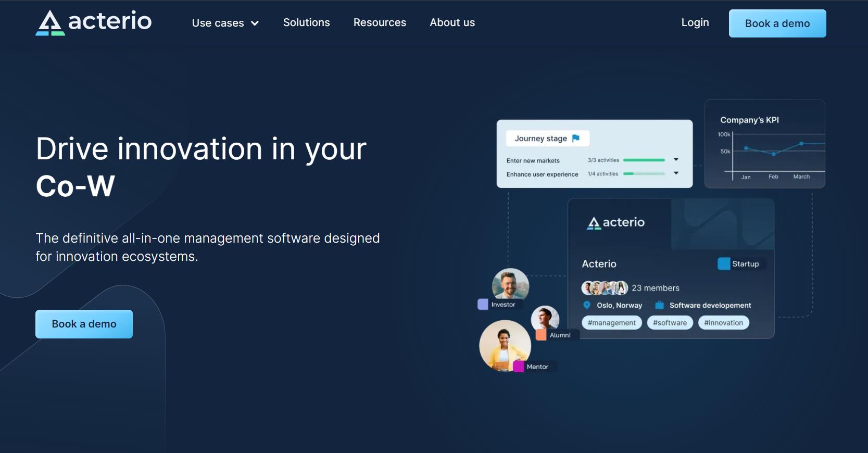Click the Enhance user experience progress bar
Image resolution: width=868 pixels, height=453 pixels.
pos(644,173)
